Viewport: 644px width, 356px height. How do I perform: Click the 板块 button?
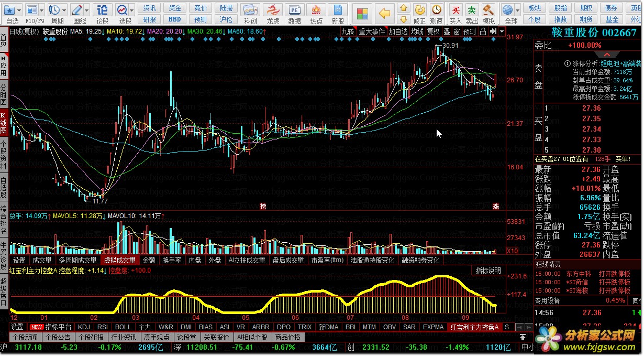click(535, 8)
